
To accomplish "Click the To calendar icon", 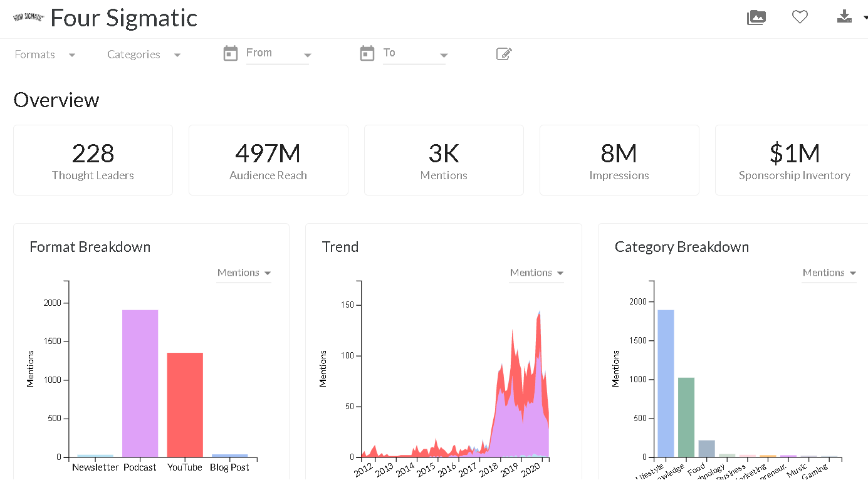I will click(367, 53).
